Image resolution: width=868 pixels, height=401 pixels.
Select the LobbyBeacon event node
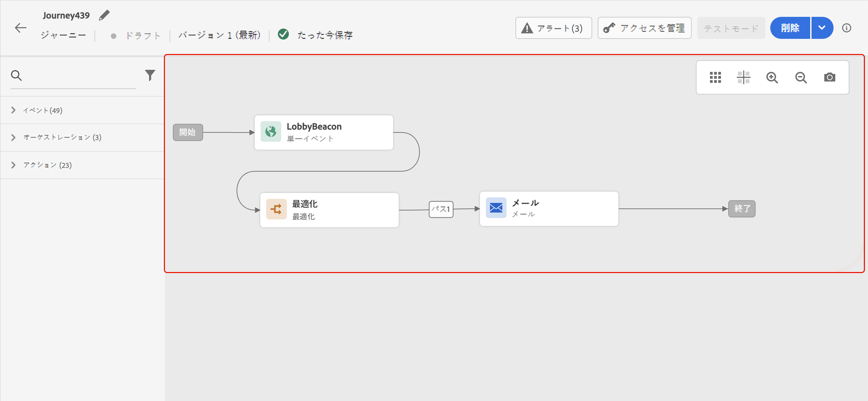pos(323,132)
